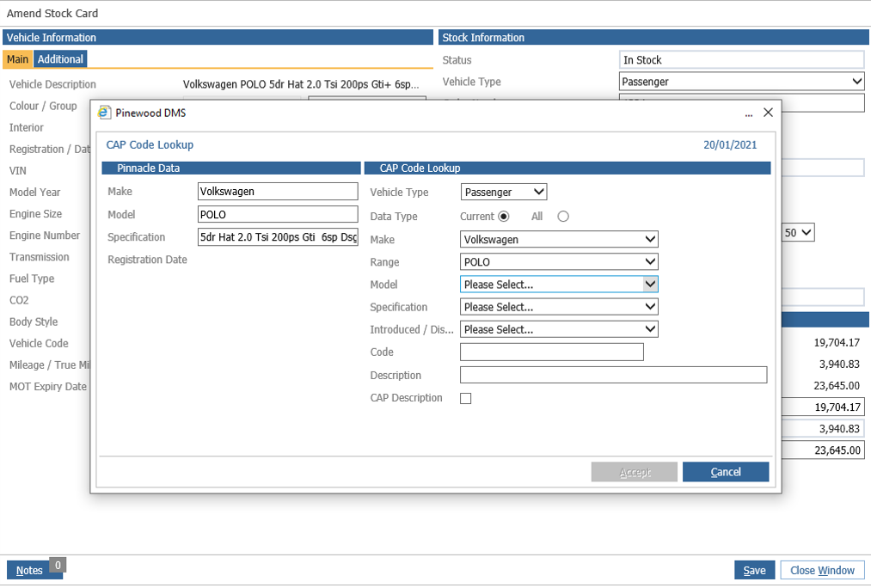Click the CO2 label

click(19, 300)
